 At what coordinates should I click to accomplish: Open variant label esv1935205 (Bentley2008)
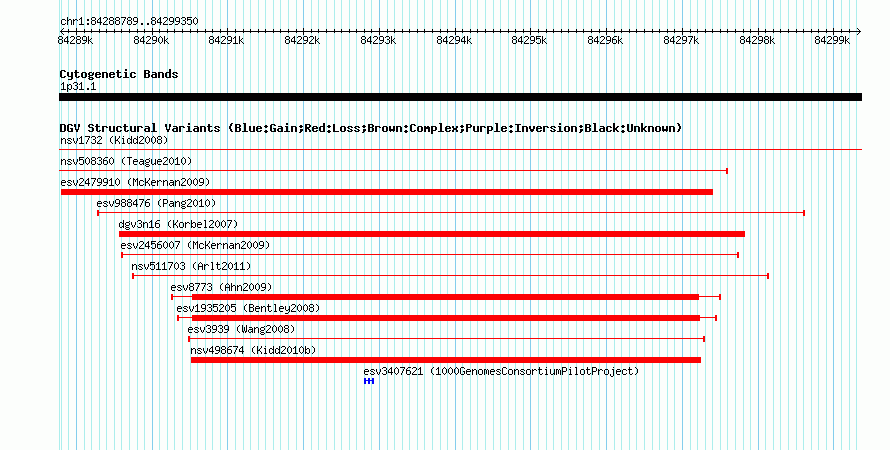click(x=248, y=308)
